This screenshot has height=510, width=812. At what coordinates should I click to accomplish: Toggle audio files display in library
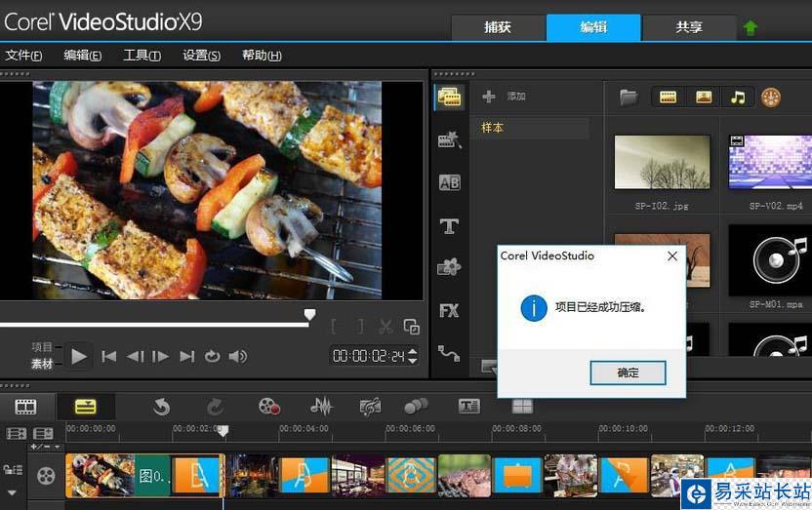[738, 98]
